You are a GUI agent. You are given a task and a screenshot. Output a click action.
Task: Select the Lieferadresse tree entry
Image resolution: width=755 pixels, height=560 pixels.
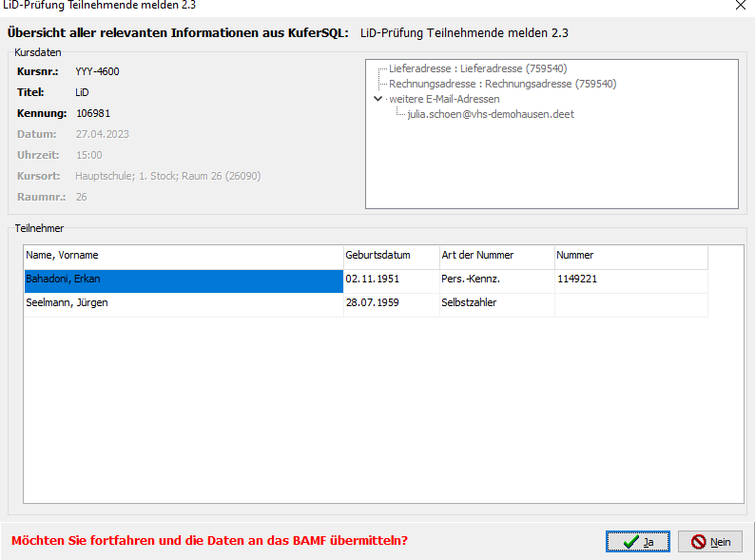click(477, 68)
